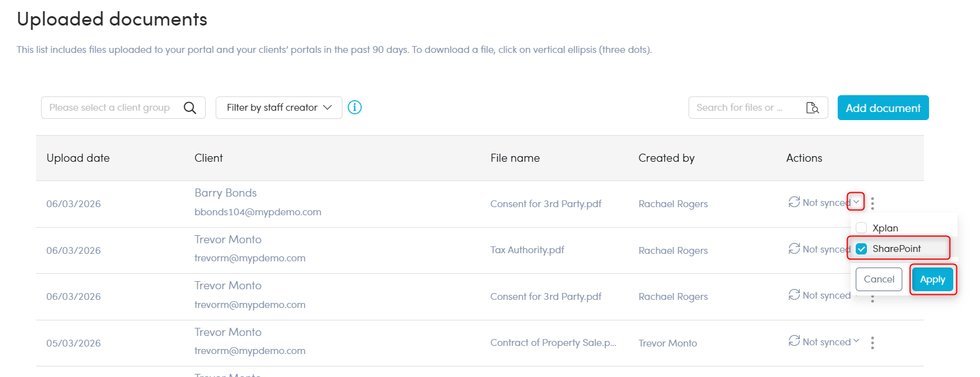Click sync icon on Tax Authority.pdf row

point(794,249)
